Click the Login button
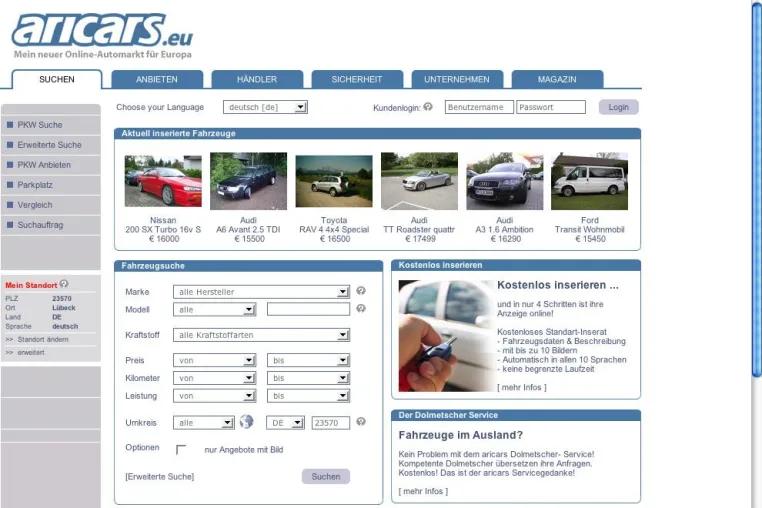The image size is (762, 508). pos(618,107)
